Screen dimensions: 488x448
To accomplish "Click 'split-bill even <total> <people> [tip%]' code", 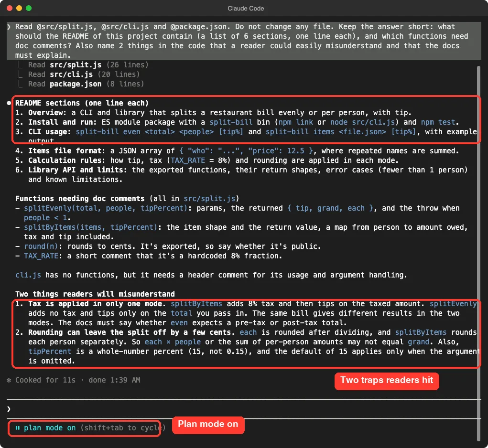I will coord(159,132).
